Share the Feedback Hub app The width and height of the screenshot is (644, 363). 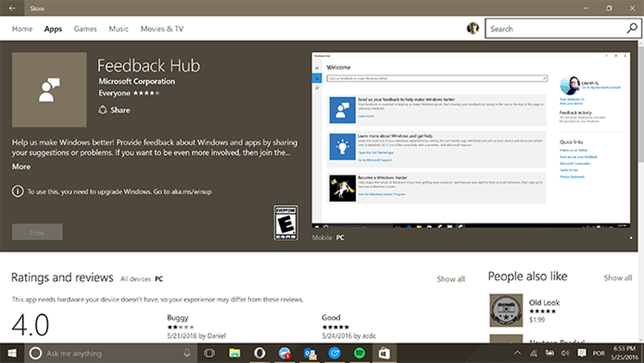114,110
